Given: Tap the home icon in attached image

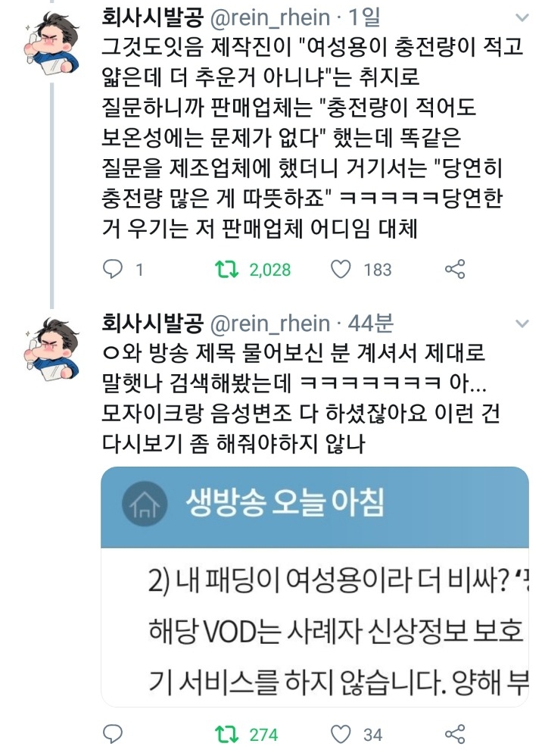Looking at the screenshot, I should (145, 504).
